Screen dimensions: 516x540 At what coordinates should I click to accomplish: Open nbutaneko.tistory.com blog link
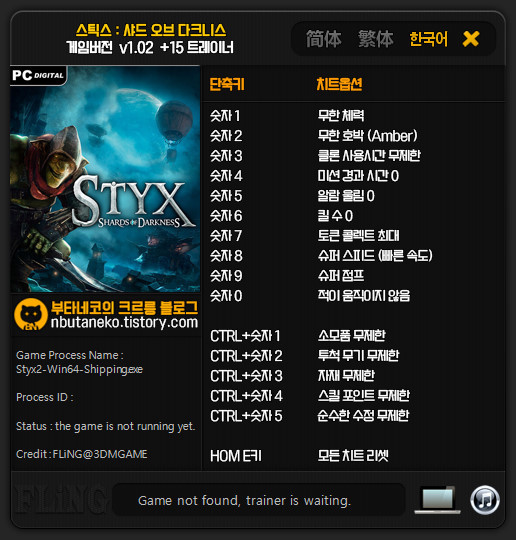124,323
